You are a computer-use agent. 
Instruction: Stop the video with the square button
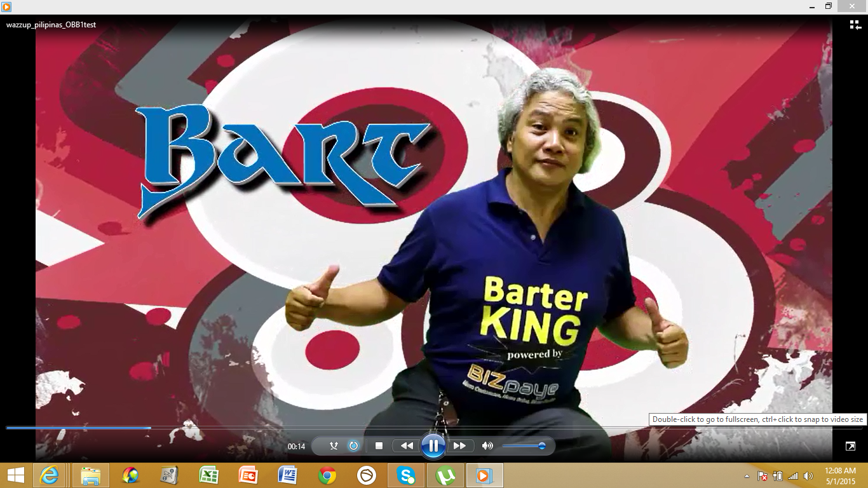tap(379, 446)
